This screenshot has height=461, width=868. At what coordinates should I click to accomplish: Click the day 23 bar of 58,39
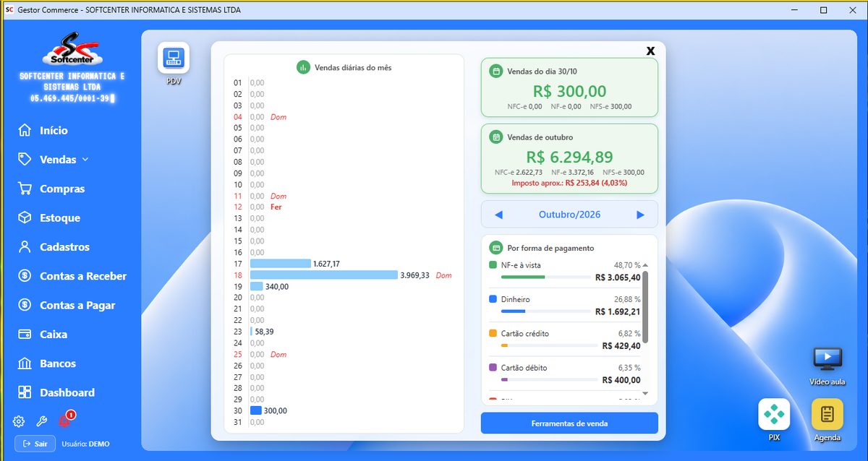[252, 332]
